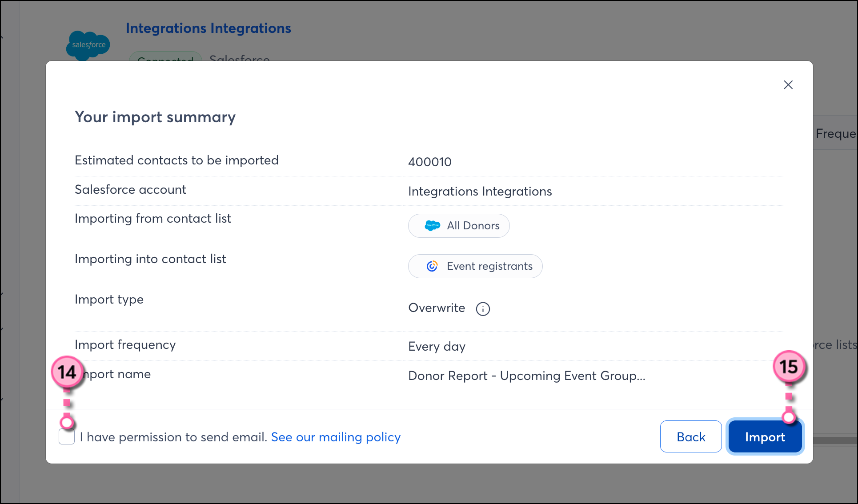Click the Your import summary heading
Image resolution: width=858 pixels, height=504 pixels.
[x=155, y=117]
